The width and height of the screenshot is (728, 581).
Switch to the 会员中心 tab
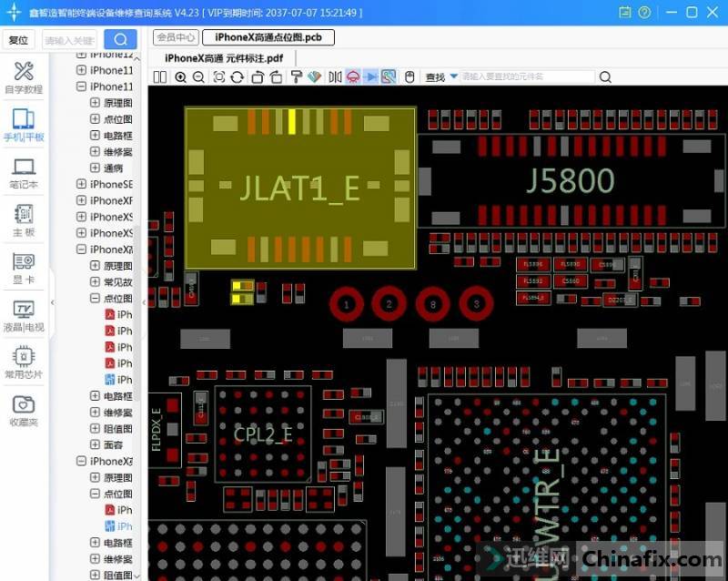tap(176, 37)
